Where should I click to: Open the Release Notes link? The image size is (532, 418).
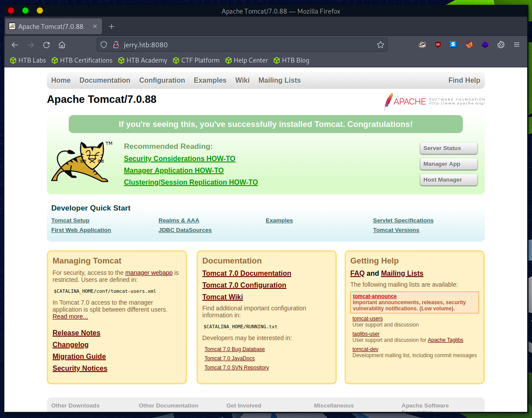(77, 333)
